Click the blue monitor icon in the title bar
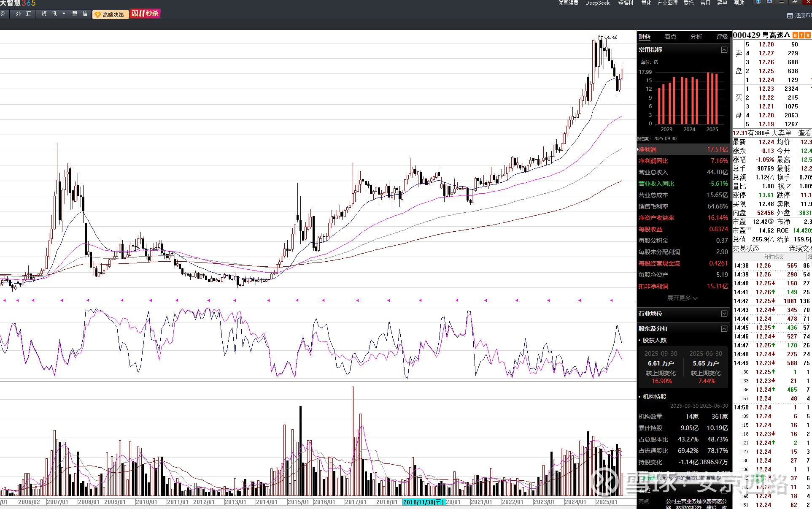 [x=758, y=2]
